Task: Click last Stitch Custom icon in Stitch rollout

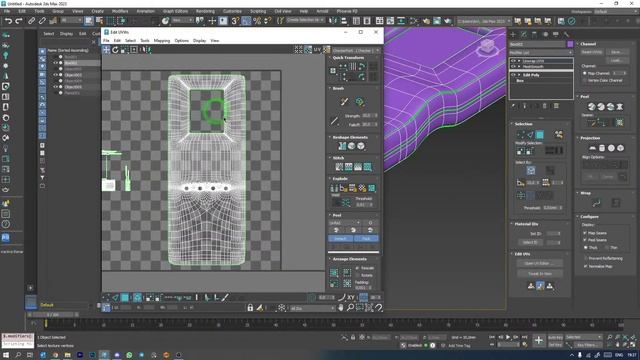Action: 368,167
